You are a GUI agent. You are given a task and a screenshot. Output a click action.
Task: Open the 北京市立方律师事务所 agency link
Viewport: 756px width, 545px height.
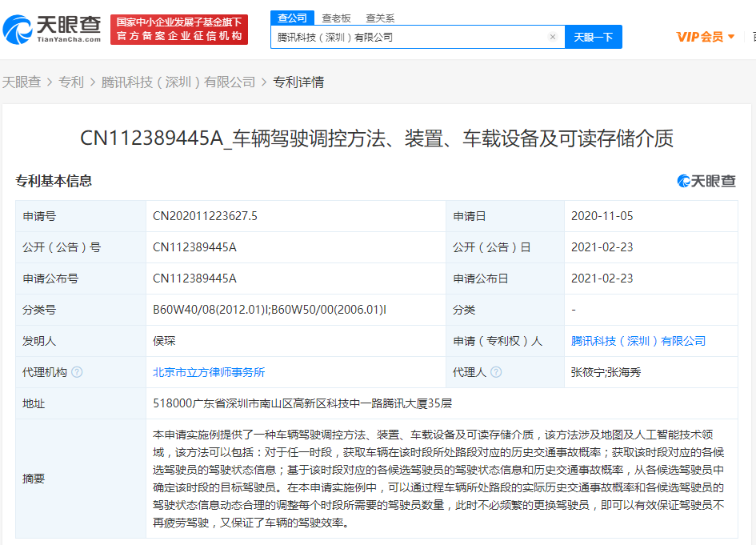click(x=209, y=372)
